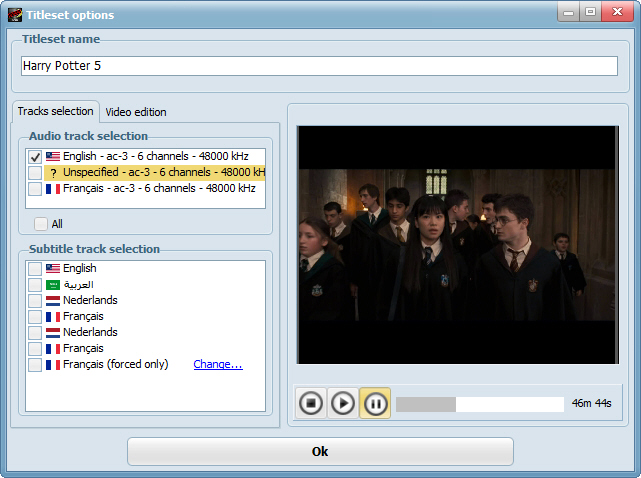The width and height of the screenshot is (641, 478).
Task: Switch to the Video edition tab
Action: coord(136,112)
